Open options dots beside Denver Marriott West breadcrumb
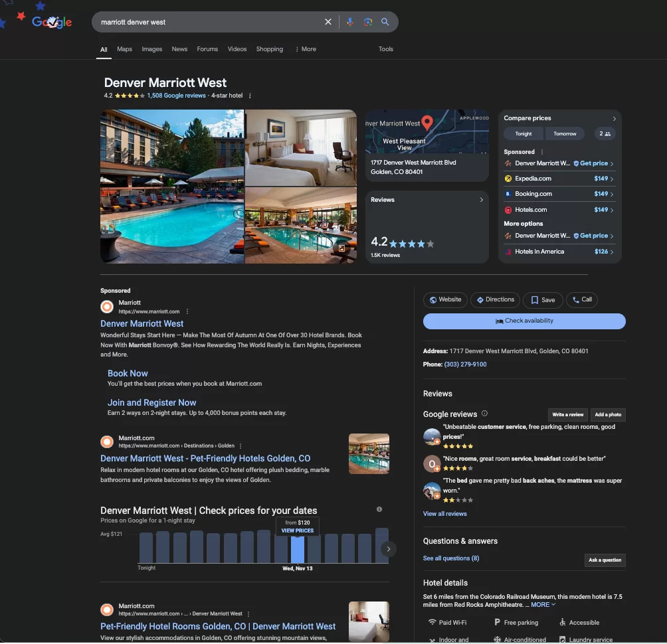This screenshot has width=667, height=644. pyautogui.click(x=248, y=614)
